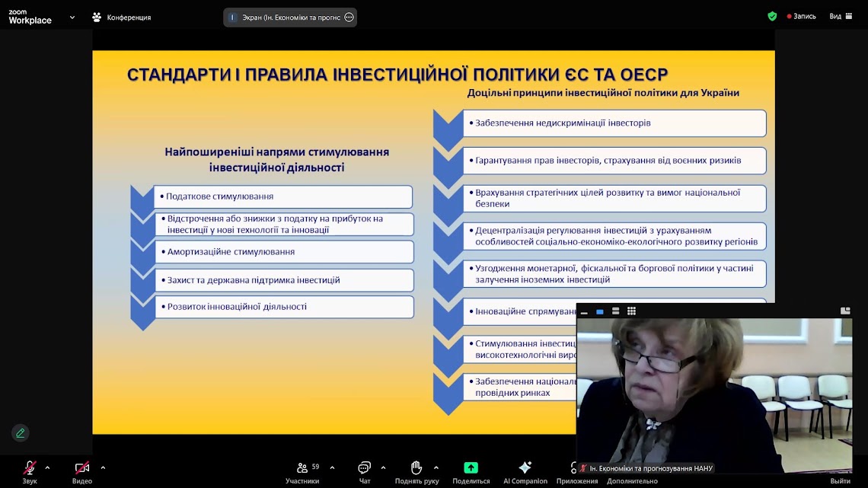Click the green encryption shield icon
This screenshot has height=488, width=868.
[772, 17]
